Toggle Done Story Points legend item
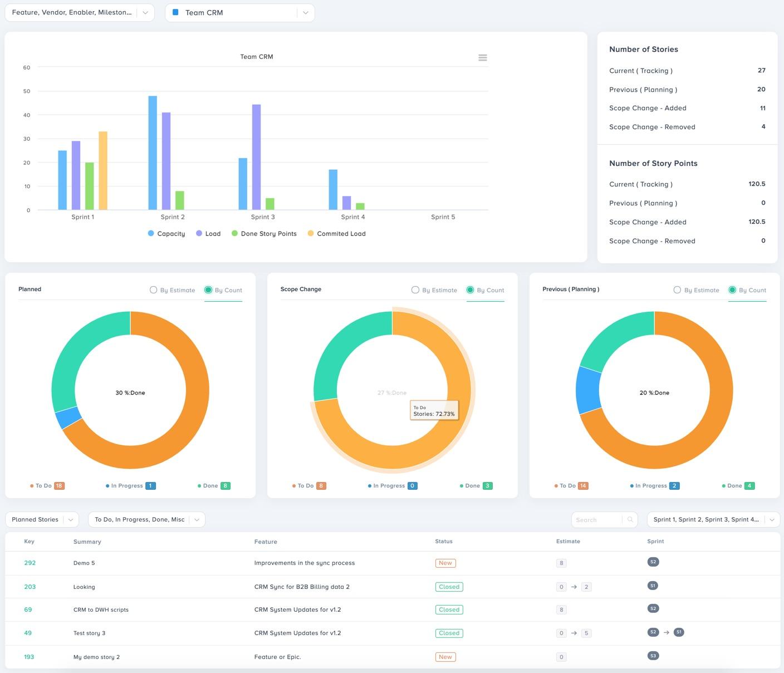 264,234
